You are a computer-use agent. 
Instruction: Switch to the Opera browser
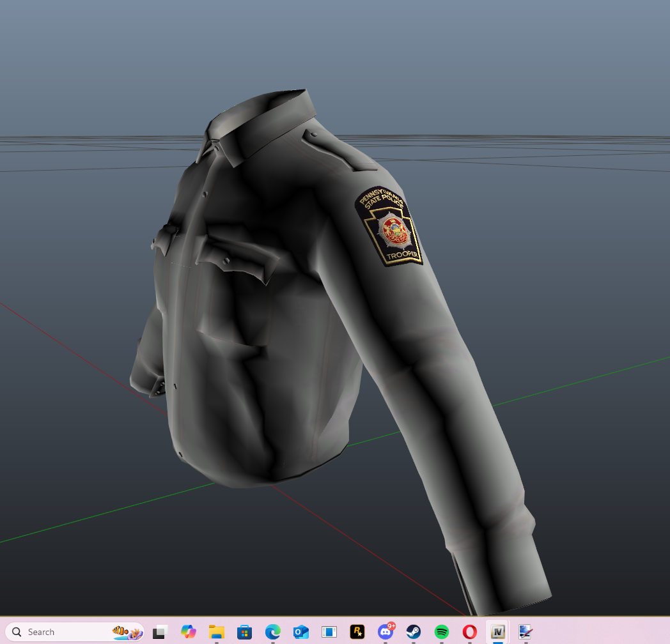[469, 632]
